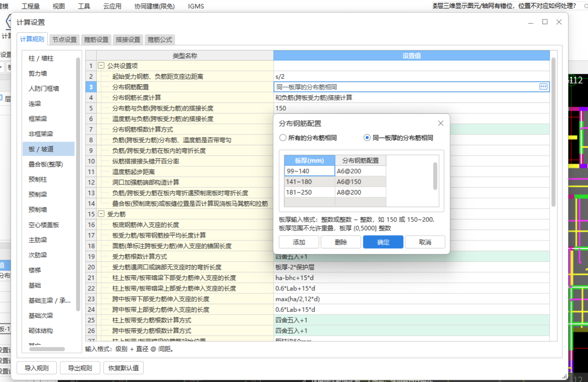The height and width of the screenshot is (382, 588).
Task: Collapse the 受力筋 group
Action: point(101,214)
